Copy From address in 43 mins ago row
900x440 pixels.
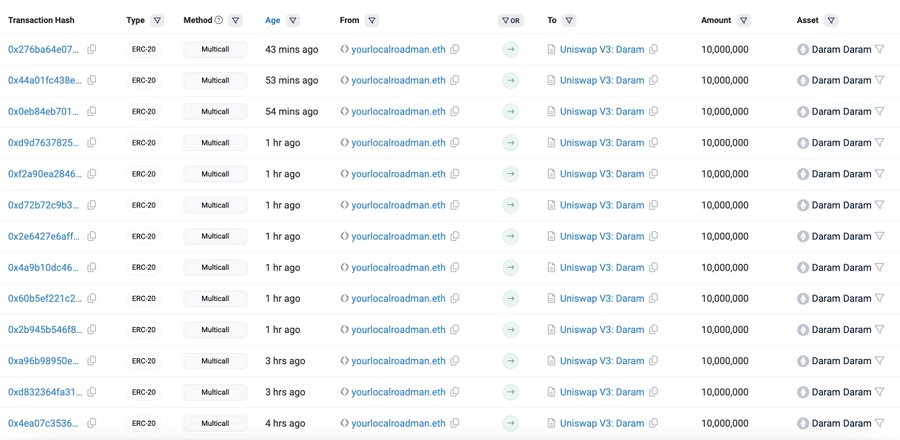(455, 49)
